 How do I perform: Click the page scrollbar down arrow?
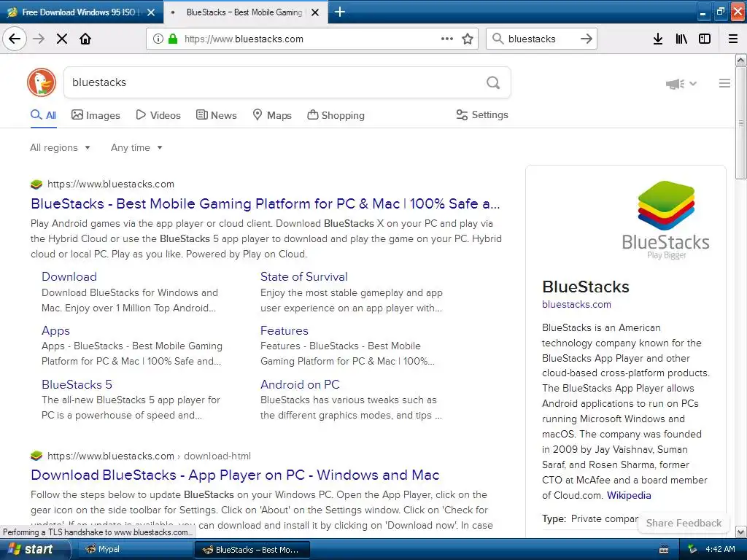[x=741, y=532]
